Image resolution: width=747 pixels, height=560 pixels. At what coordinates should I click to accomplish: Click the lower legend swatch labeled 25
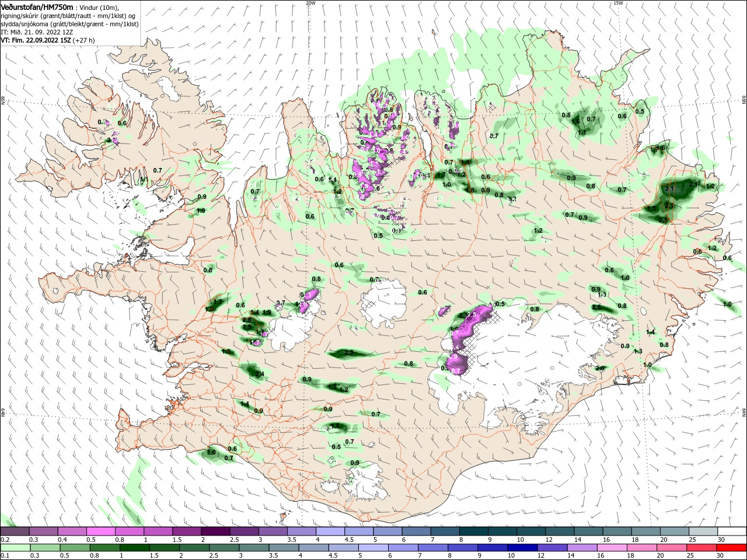pyautogui.click(x=703, y=548)
